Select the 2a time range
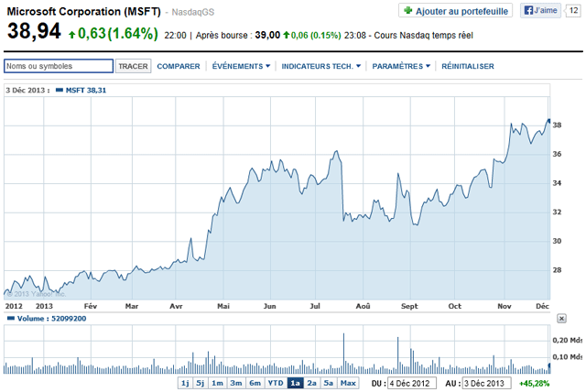Viewport: 586px width, 392px height. tap(311, 383)
